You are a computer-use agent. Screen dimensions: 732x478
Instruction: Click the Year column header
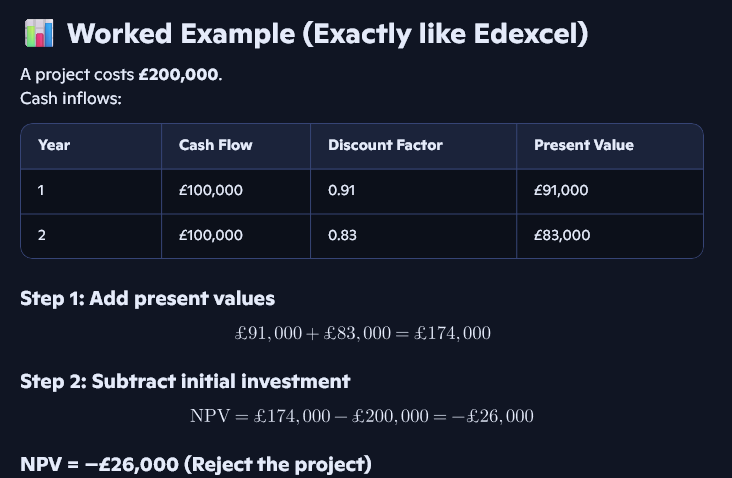(x=54, y=145)
